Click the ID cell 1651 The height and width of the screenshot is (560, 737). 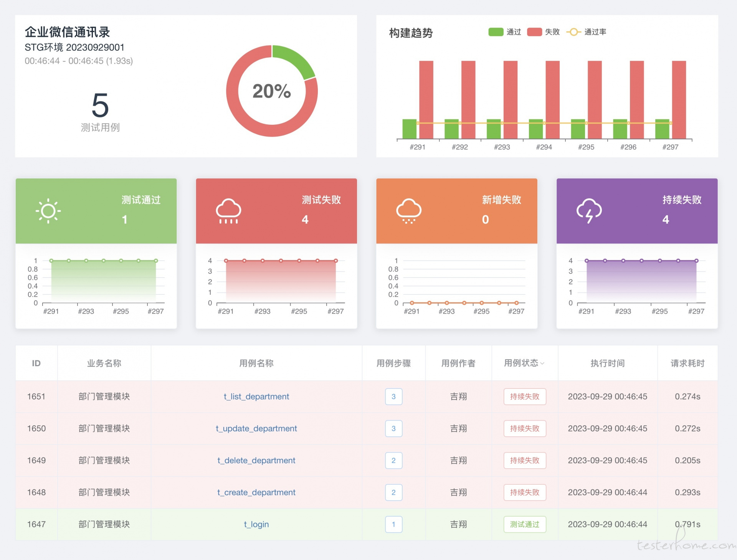click(x=36, y=396)
